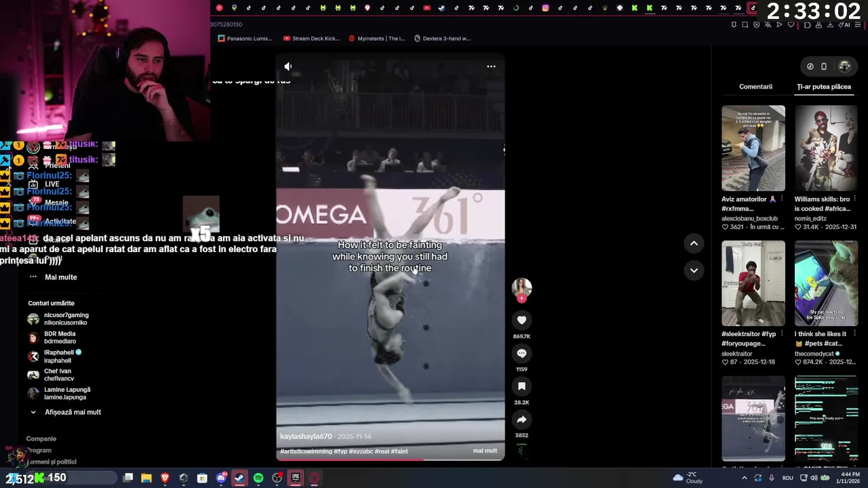This screenshot has height=488, width=868.
Task: Follow the creator via the red plus badge
Action: 521,299
